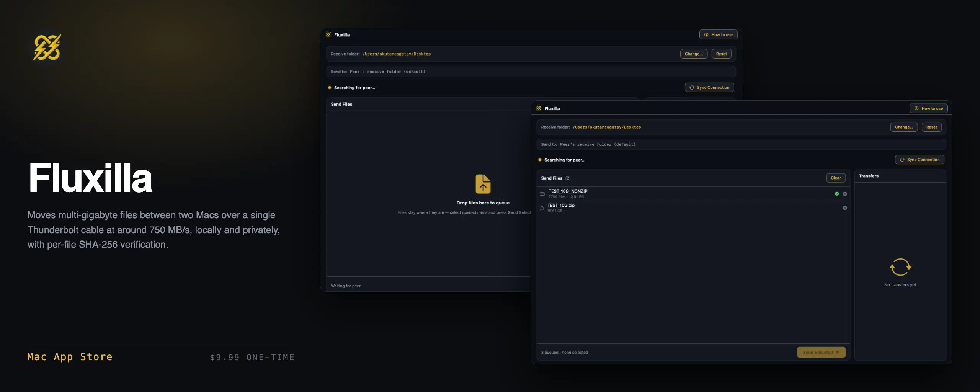Click the Fluxilla title in back window
980x392 pixels.
point(342,35)
